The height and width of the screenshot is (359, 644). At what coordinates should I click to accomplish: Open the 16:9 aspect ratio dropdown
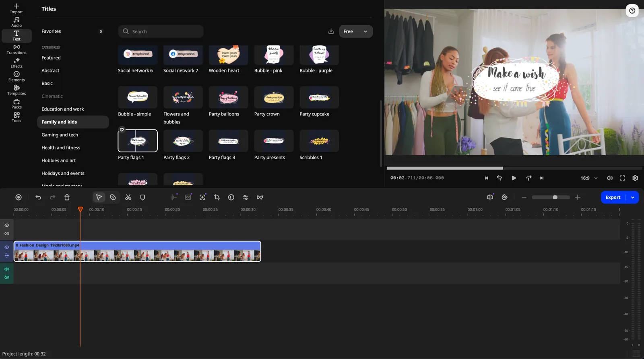589,178
